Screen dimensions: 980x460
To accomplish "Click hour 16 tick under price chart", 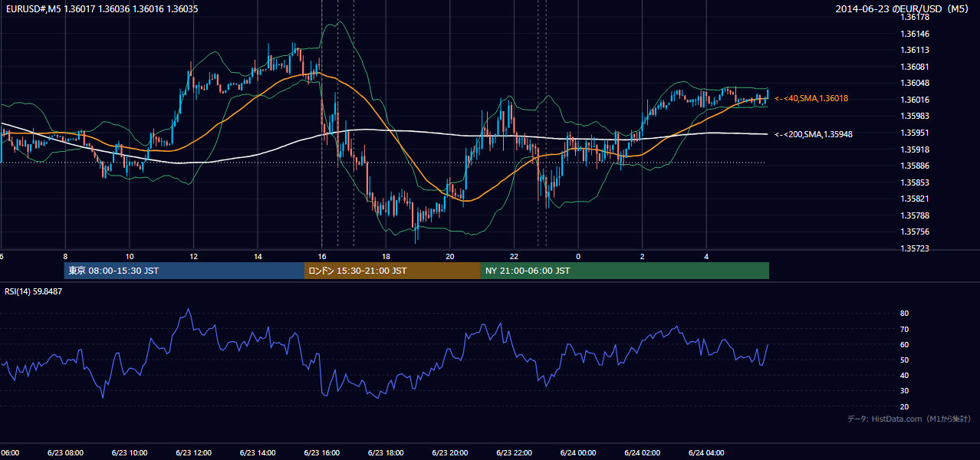I will point(322,256).
